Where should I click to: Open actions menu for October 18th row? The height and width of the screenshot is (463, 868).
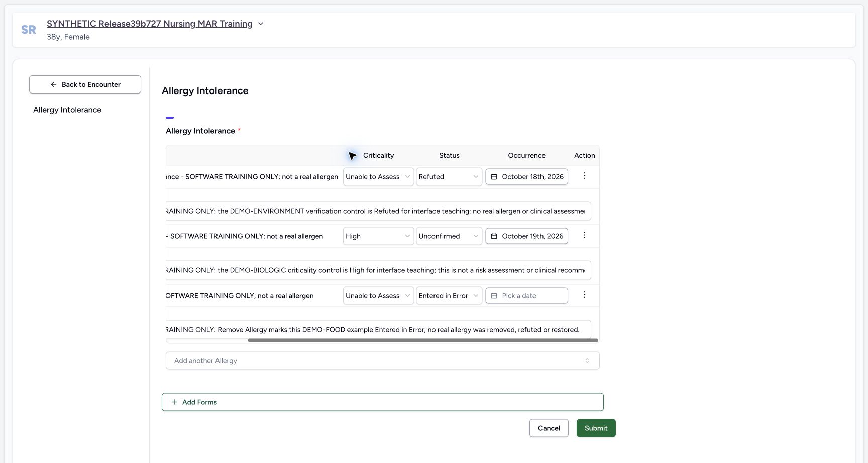click(584, 176)
